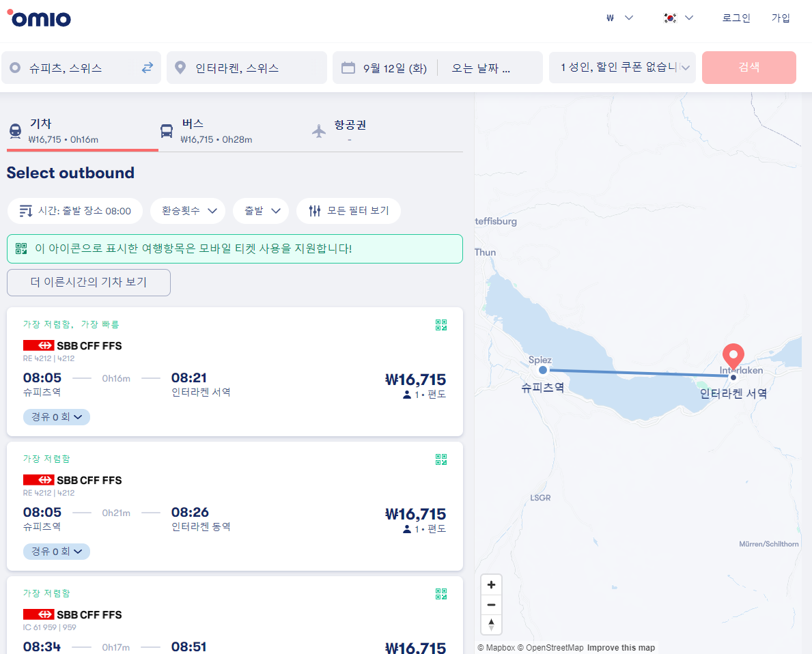812x654 pixels.
Task: Click 가입 sign up link
Action: 781,18
